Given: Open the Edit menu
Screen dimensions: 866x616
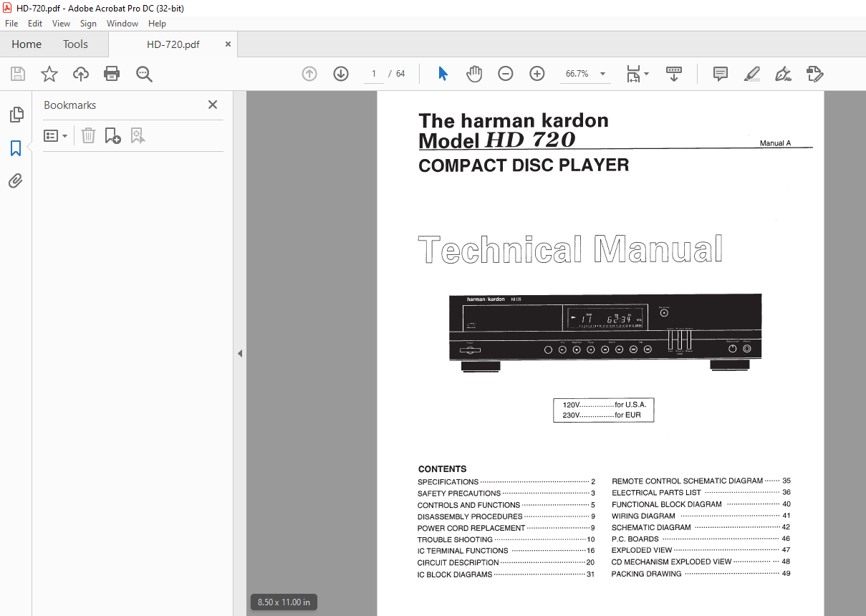Looking at the screenshot, I should tap(35, 24).
